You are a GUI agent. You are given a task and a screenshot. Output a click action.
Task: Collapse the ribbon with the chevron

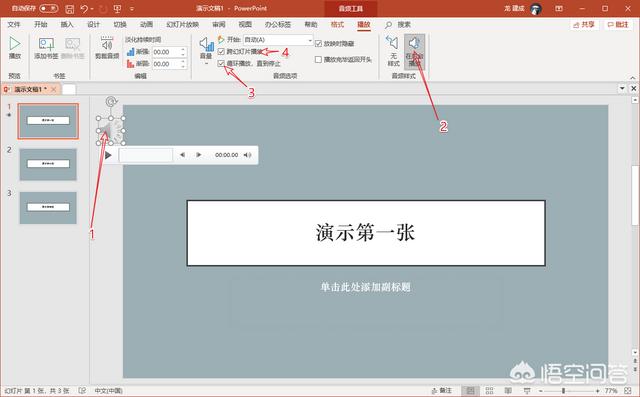pos(633,77)
